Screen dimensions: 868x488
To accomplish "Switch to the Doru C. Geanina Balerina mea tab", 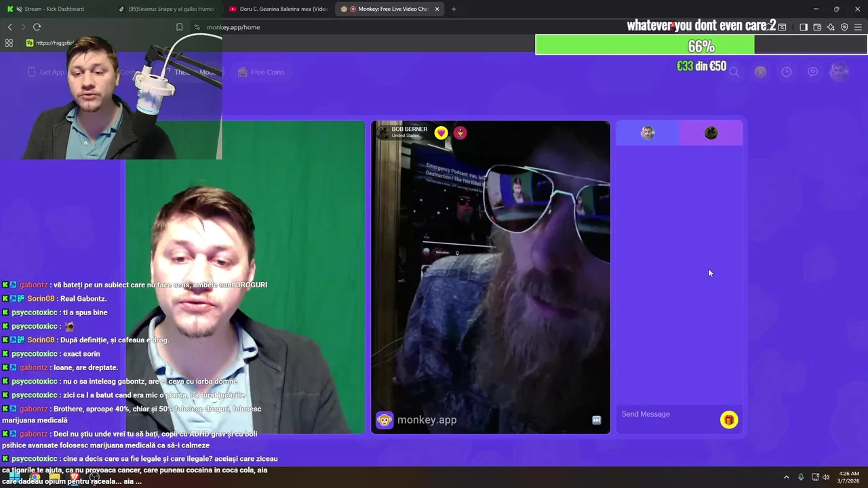I will tap(278, 9).
